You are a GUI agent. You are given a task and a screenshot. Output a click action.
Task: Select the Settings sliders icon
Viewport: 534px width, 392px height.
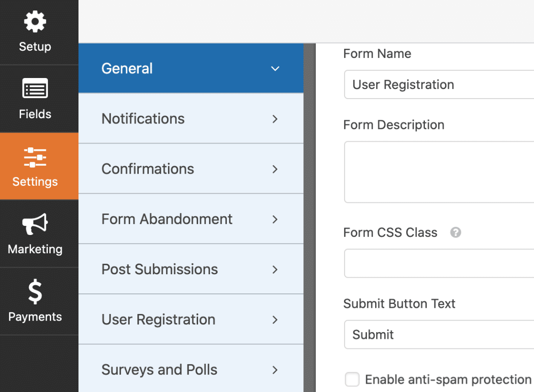[x=35, y=157]
